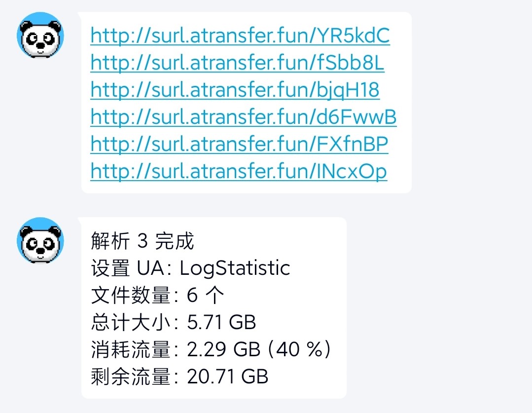Image resolution: width=532 pixels, height=413 pixels.
Task: Click the "文件数量" label
Action: (x=131, y=296)
